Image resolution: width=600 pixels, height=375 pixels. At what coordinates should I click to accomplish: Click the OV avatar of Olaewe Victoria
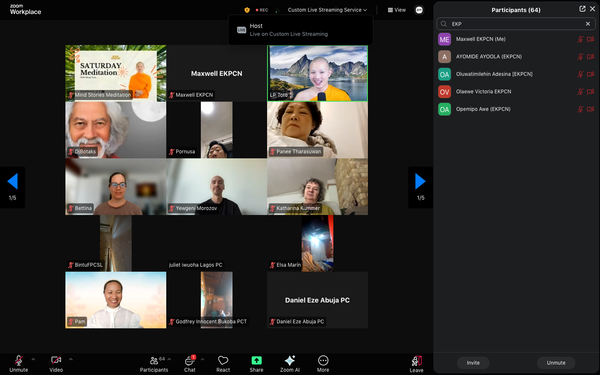(444, 92)
